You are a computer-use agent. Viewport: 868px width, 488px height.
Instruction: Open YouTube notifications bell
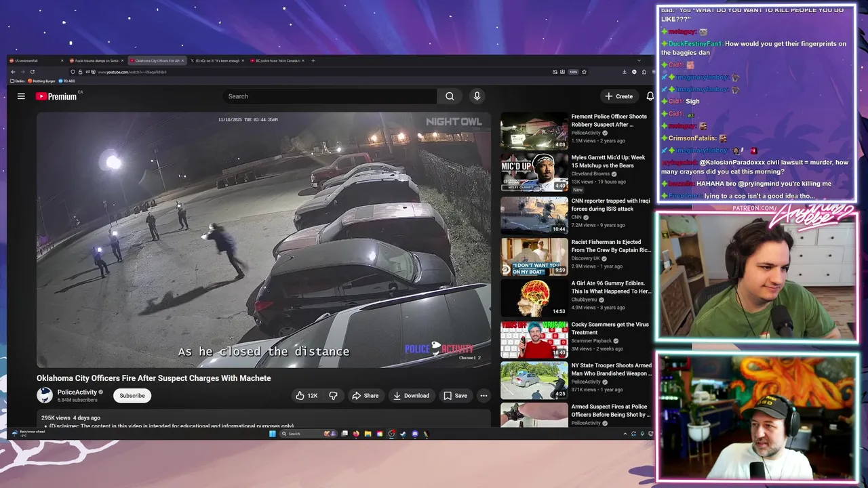[x=650, y=96]
